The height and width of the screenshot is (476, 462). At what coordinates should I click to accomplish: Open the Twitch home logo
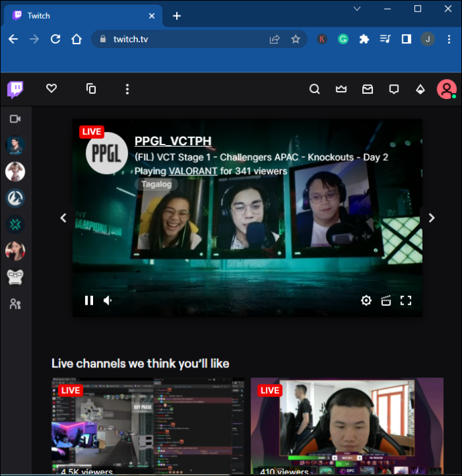[15, 90]
